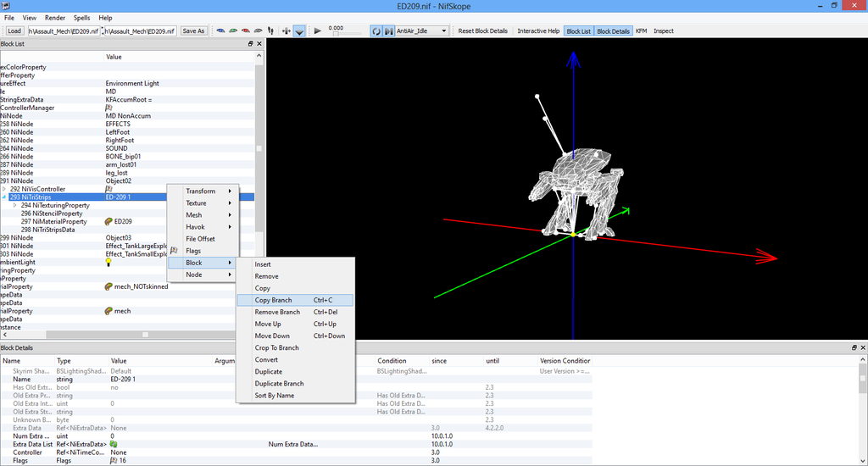This screenshot has width=868, height=466.
Task: Choose Remove Branch in the context menu
Action: tap(295, 312)
